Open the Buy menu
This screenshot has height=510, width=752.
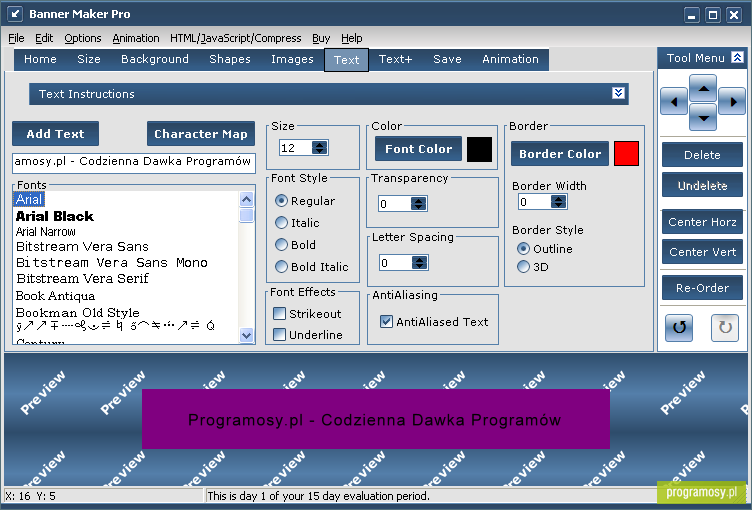[x=321, y=38]
